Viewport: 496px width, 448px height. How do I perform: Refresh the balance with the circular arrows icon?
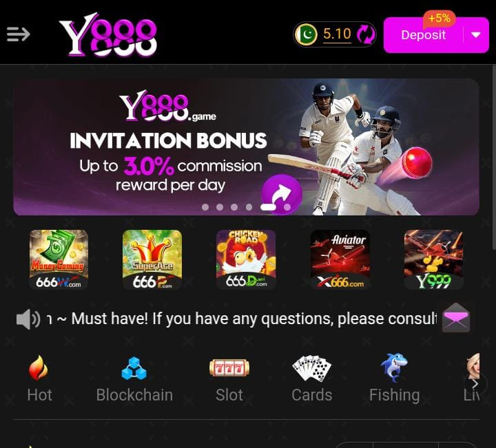coord(366,34)
